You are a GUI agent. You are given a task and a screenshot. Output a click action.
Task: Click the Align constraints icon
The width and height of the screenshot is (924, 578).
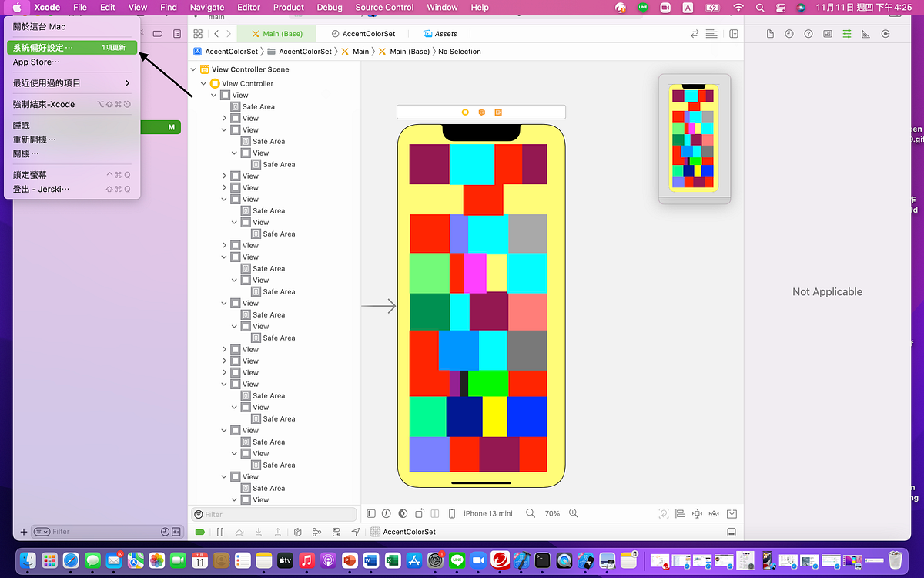pos(680,512)
